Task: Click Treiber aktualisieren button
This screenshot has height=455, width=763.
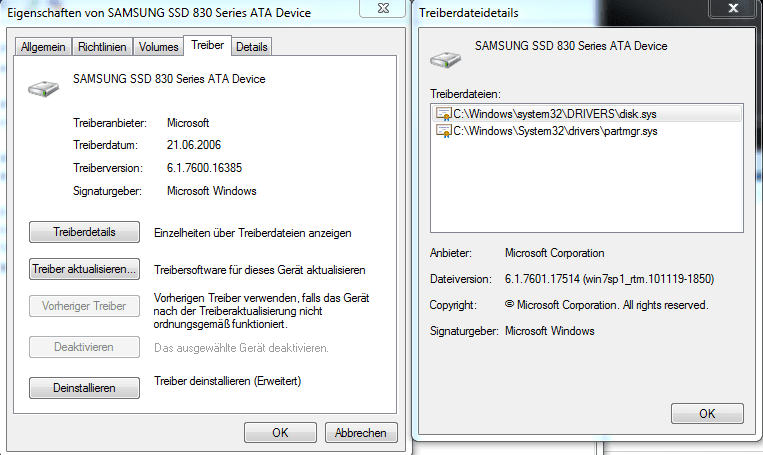Action: pos(84,269)
